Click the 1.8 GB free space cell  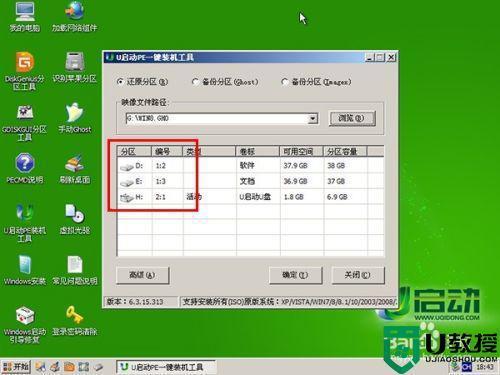coord(294,197)
